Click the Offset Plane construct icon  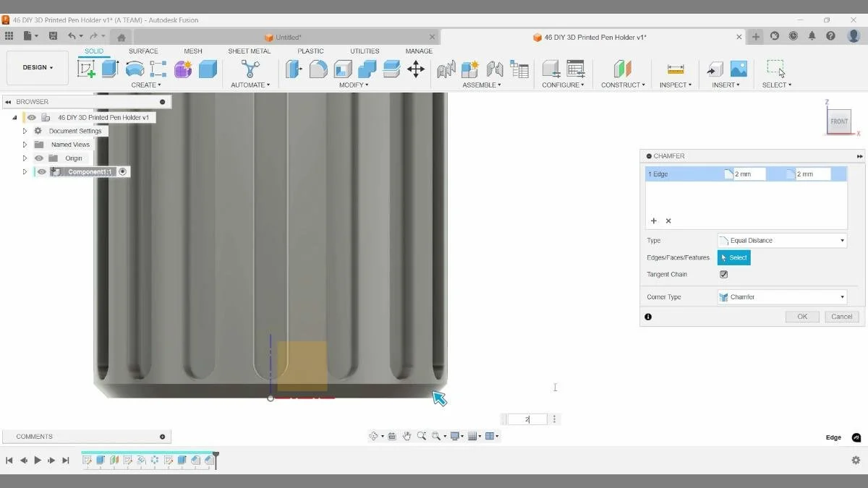[x=622, y=69]
